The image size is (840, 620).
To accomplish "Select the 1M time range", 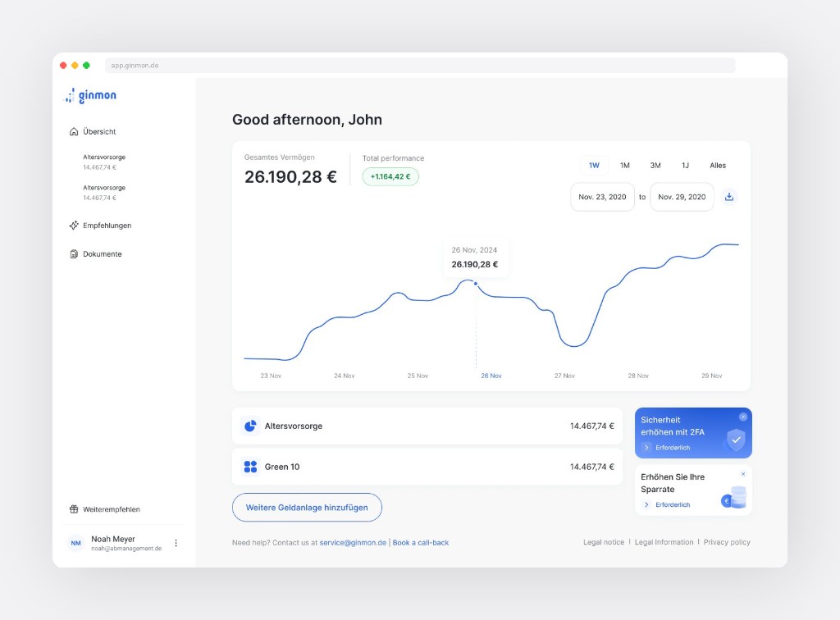I will point(624,165).
